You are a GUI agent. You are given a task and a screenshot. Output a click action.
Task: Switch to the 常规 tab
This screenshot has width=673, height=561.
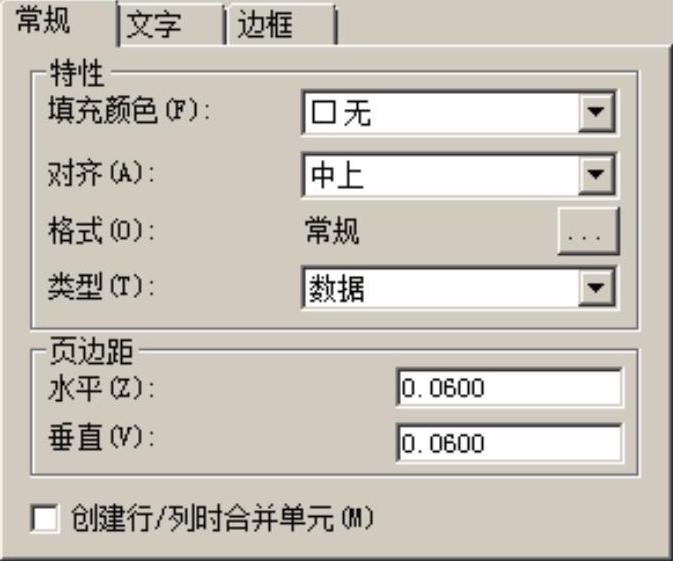click(x=58, y=24)
